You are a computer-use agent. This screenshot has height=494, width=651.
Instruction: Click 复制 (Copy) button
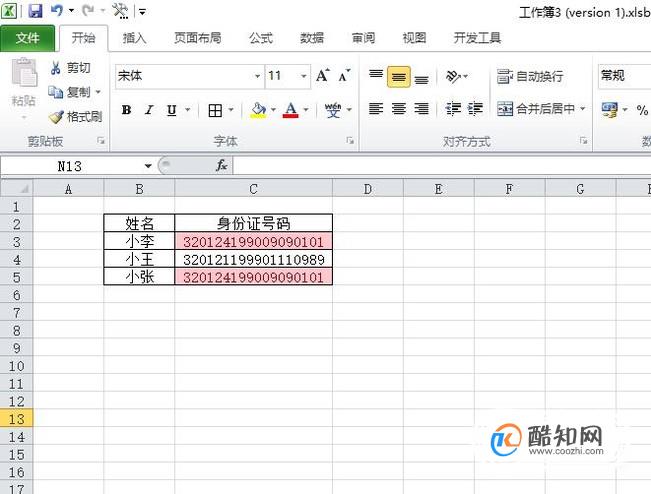point(69,92)
